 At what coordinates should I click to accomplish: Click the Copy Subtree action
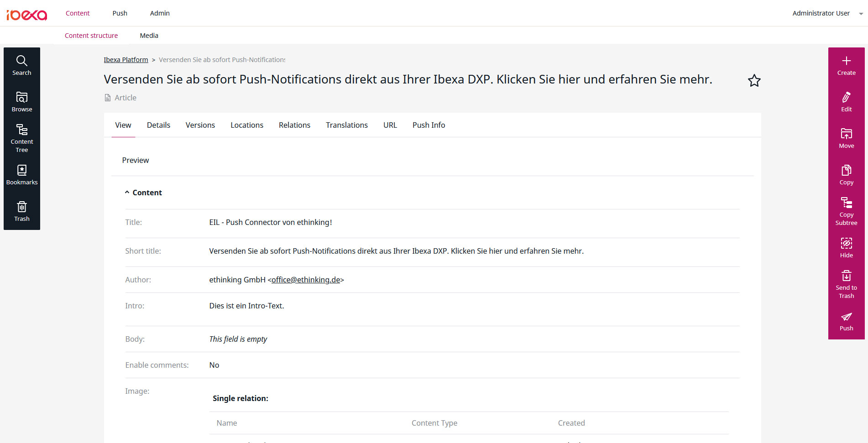[x=846, y=212]
